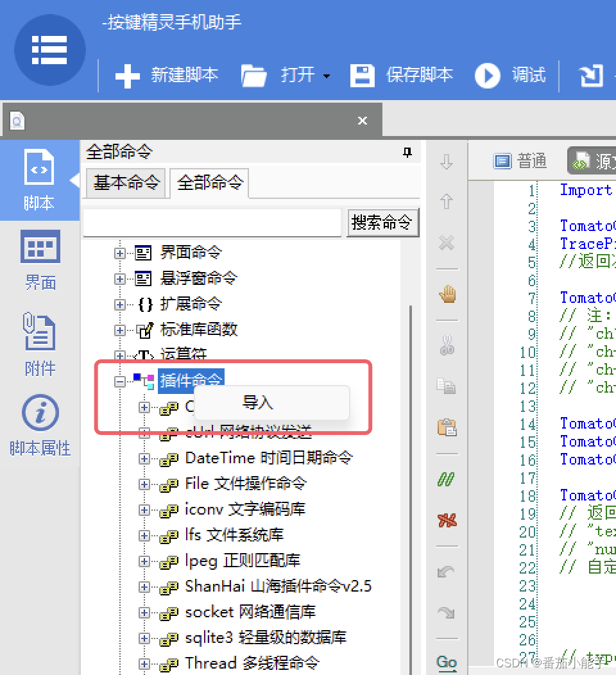Image resolution: width=616 pixels, height=675 pixels.
Task: Select DateTime 时间日期命令 tree item
Action: 269,457
